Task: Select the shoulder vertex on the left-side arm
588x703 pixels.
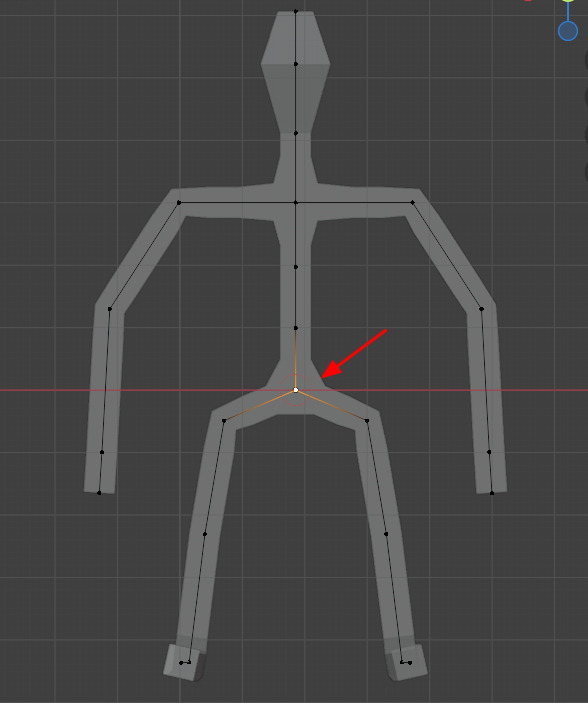Action: (x=179, y=203)
